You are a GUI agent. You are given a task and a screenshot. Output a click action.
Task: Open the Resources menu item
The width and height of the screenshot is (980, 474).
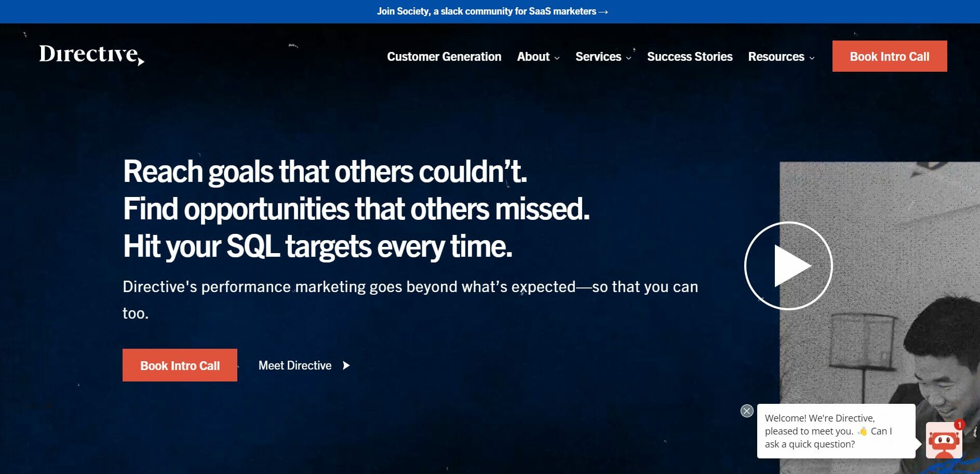776,57
